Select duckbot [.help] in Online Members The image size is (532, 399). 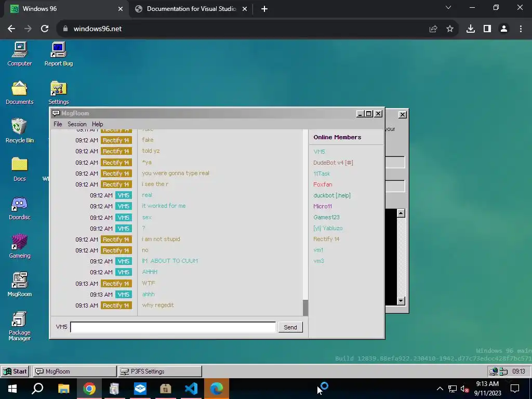(x=332, y=195)
